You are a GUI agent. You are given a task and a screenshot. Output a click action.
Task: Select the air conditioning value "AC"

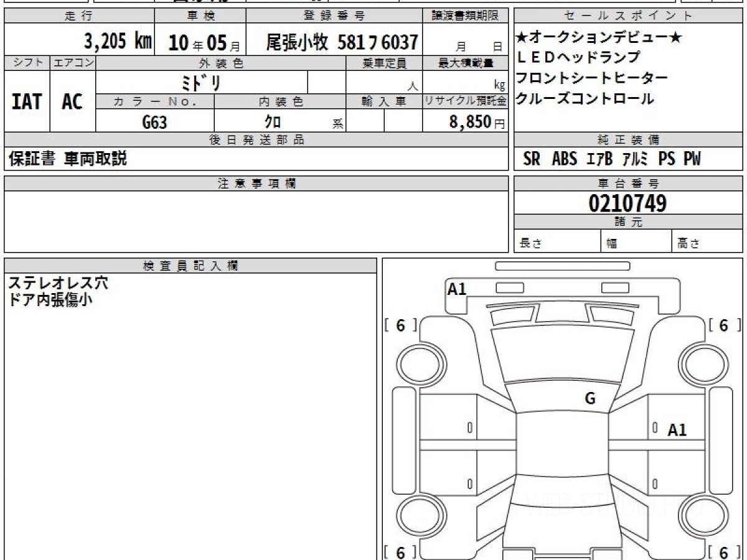72,101
